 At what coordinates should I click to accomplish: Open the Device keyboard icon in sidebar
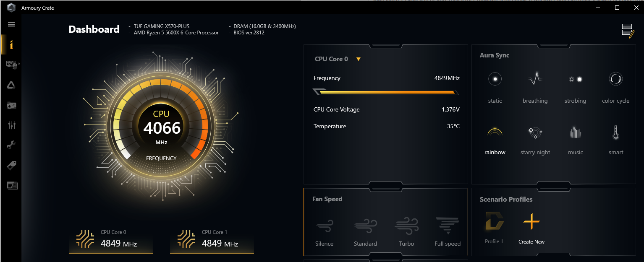coord(11,65)
